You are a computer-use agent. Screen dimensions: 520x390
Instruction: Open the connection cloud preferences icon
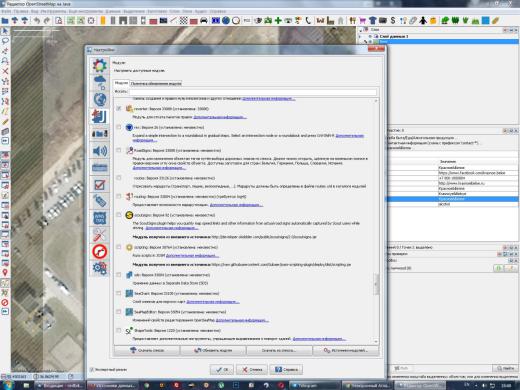coord(100,82)
